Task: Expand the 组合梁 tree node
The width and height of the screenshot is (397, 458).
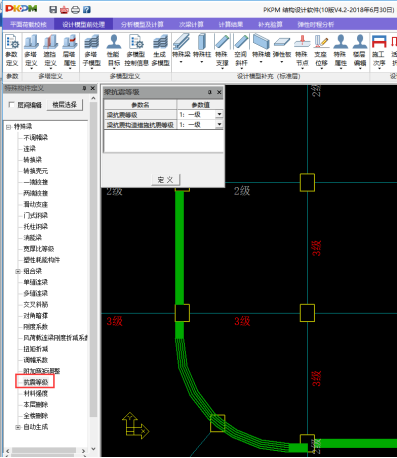Action: (18, 271)
